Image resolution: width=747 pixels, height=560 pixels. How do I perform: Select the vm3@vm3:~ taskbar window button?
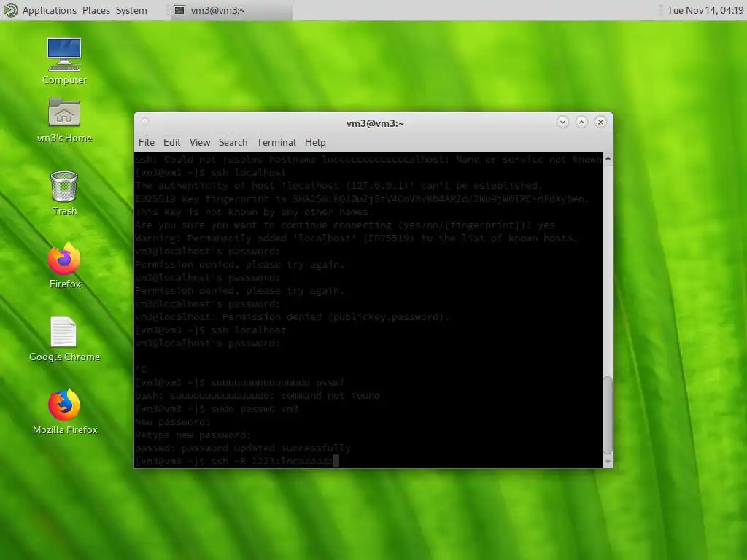[231, 10]
